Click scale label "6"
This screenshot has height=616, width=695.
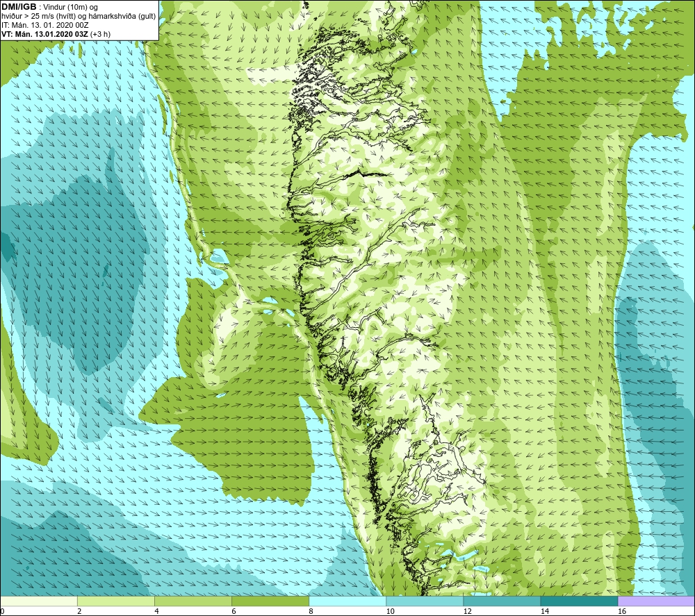234,611
